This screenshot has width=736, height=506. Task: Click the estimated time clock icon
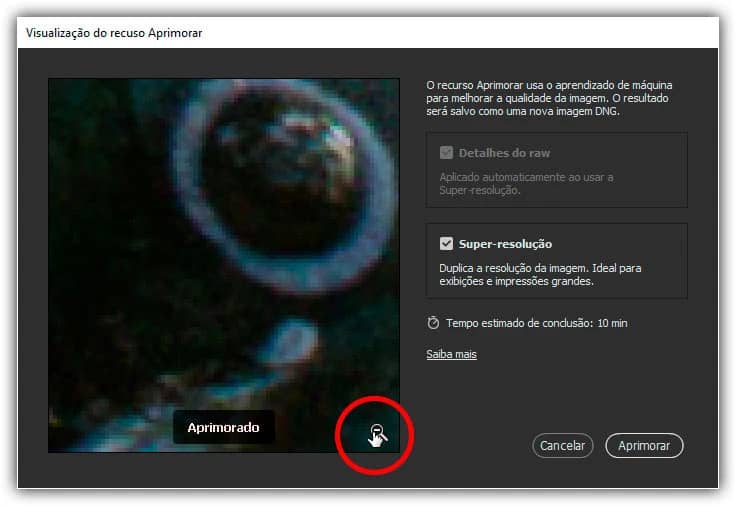[x=433, y=323]
